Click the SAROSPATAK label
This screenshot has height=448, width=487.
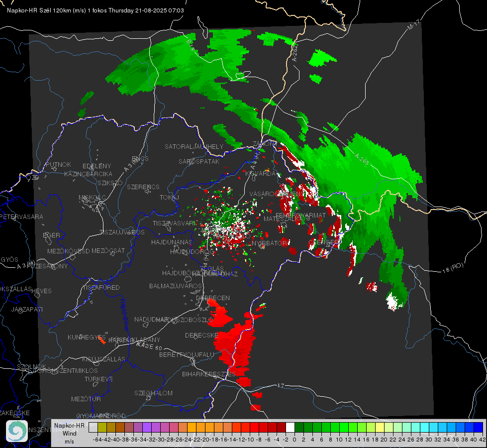pyautogui.click(x=199, y=161)
